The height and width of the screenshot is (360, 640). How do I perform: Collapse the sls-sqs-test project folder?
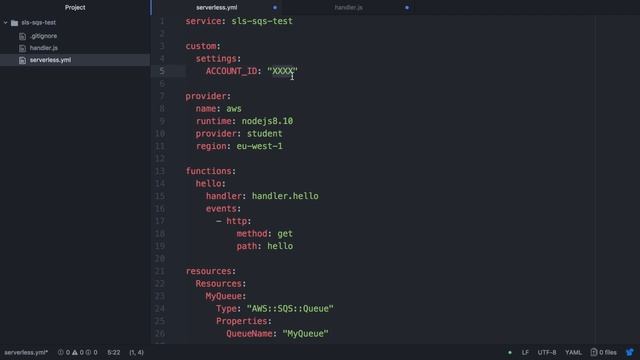(5, 23)
